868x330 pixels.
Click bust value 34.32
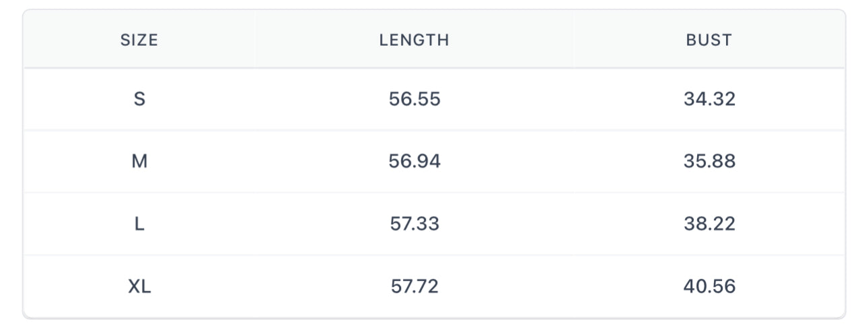pos(709,100)
